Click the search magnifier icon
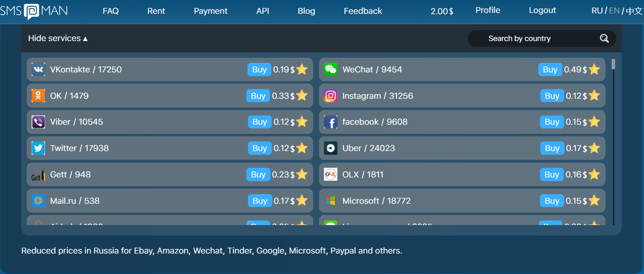The width and height of the screenshot is (644, 274). (604, 38)
